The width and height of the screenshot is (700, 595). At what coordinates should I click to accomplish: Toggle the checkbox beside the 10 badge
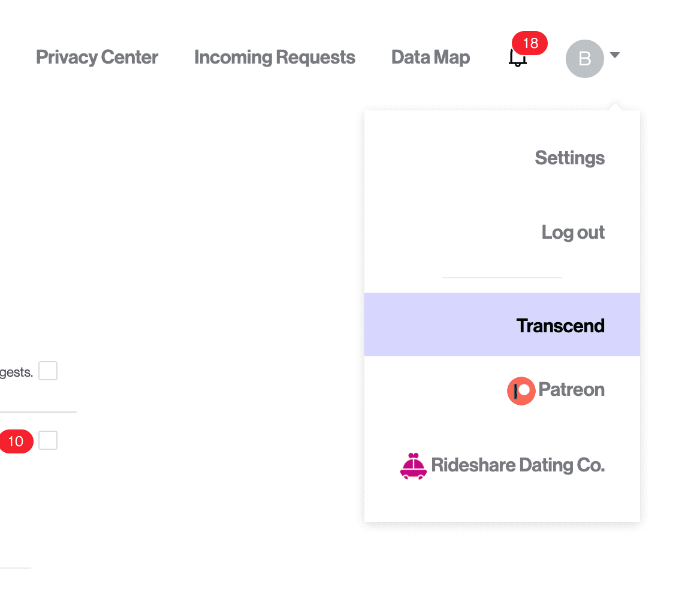coord(48,440)
